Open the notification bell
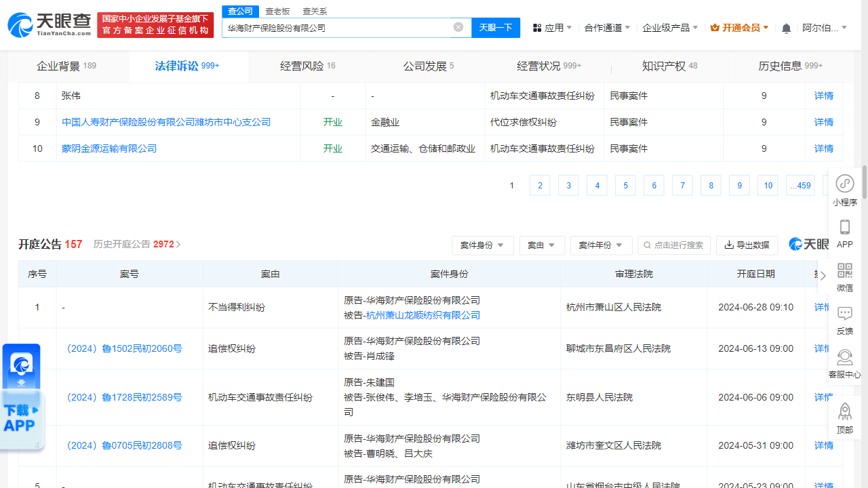This screenshot has width=868, height=488. click(786, 28)
